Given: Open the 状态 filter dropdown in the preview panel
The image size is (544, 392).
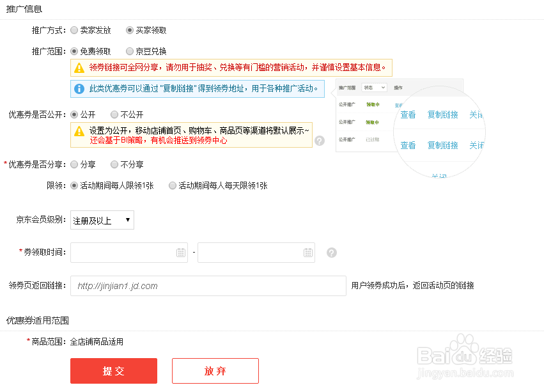Looking at the screenshot, I should 375,88.
